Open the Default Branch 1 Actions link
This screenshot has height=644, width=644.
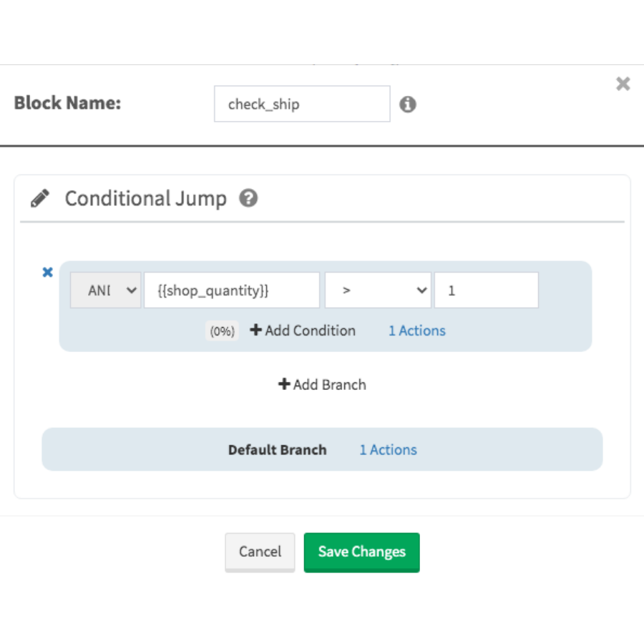(x=388, y=450)
